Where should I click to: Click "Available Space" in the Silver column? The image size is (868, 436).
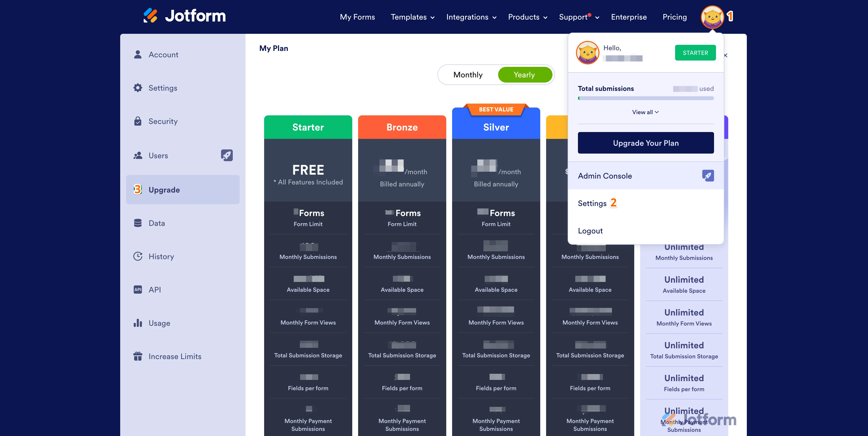coord(496,290)
